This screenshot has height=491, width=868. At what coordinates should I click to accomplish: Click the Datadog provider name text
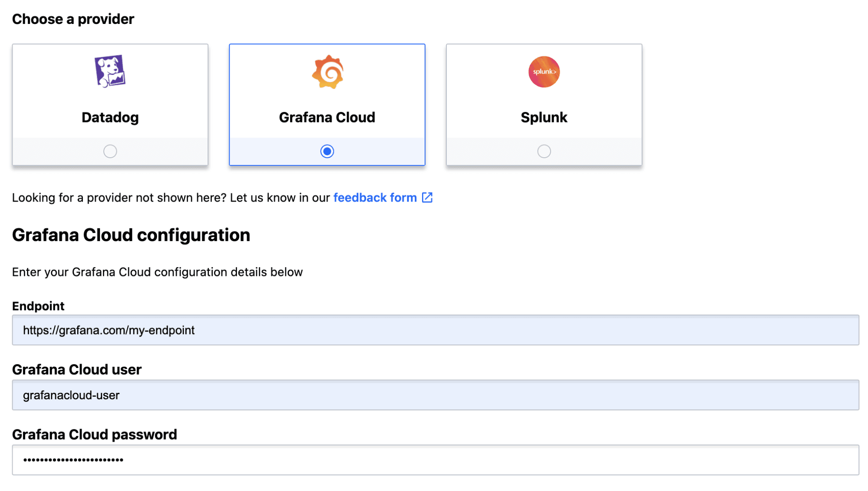tap(110, 117)
